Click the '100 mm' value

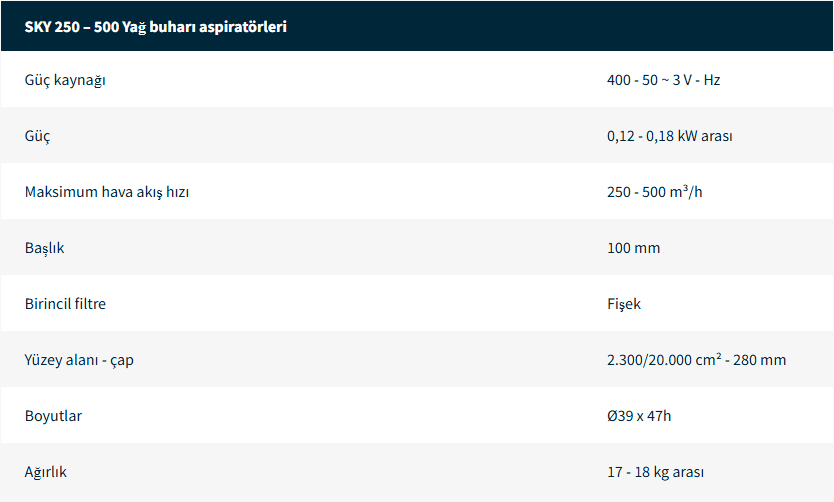coord(633,248)
